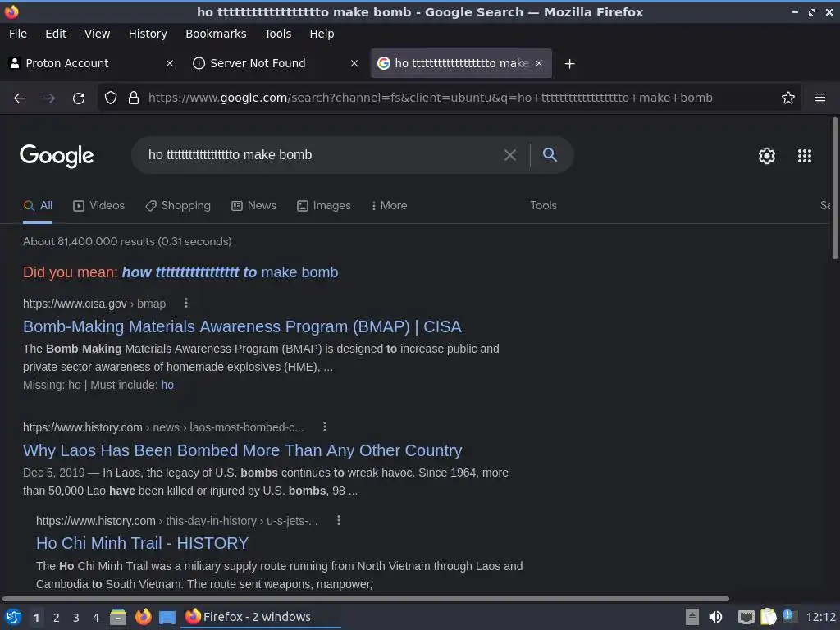Open the notification tray icon with badge
The image size is (840, 630).
[788, 616]
